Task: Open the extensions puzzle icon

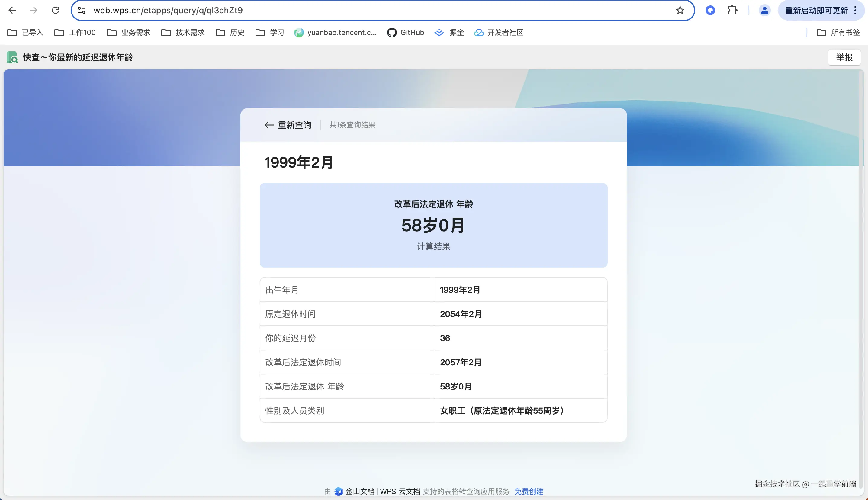Action: point(732,10)
